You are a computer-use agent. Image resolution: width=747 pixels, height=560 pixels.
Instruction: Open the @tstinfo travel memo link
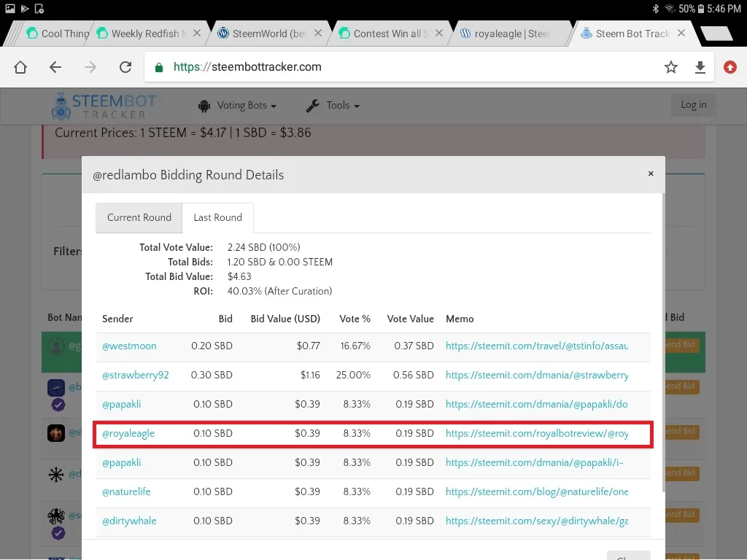tap(537, 346)
